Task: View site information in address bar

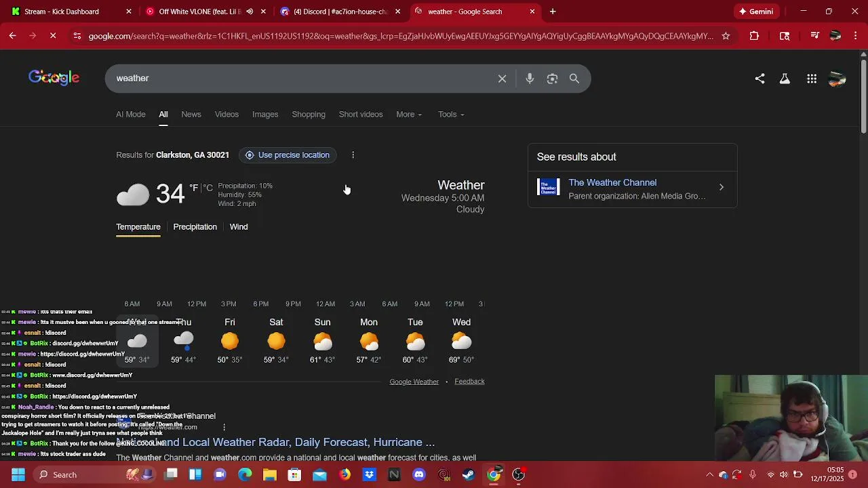Action: [77, 36]
